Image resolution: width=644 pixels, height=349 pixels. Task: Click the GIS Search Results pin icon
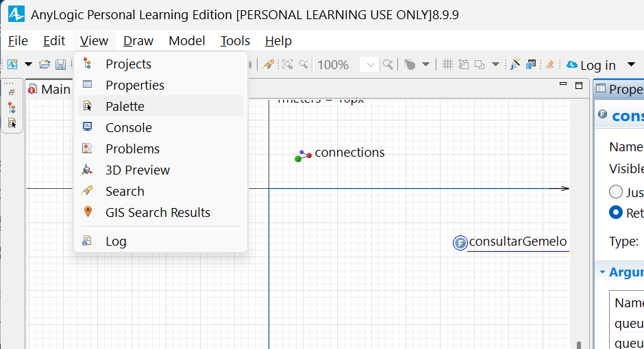pyautogui.click(x=88, y=211)
